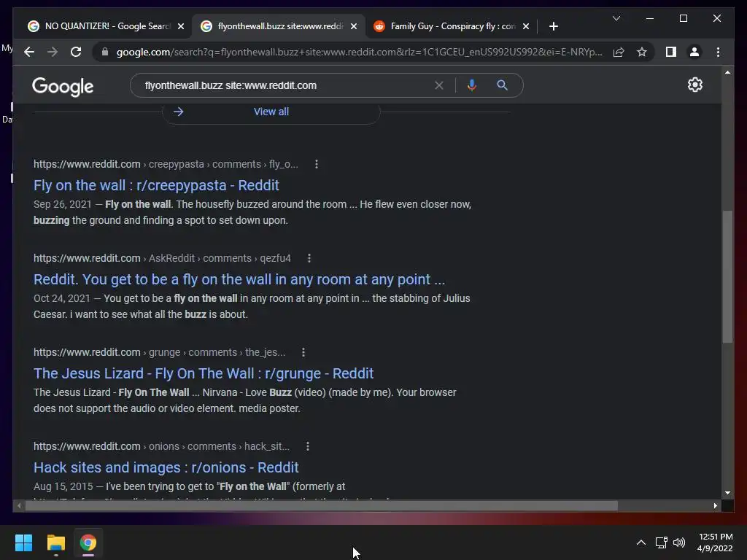The height and width of the screenshot is (560, 747).
Task: Click the Google logo
Action: (x=63, y=86)
